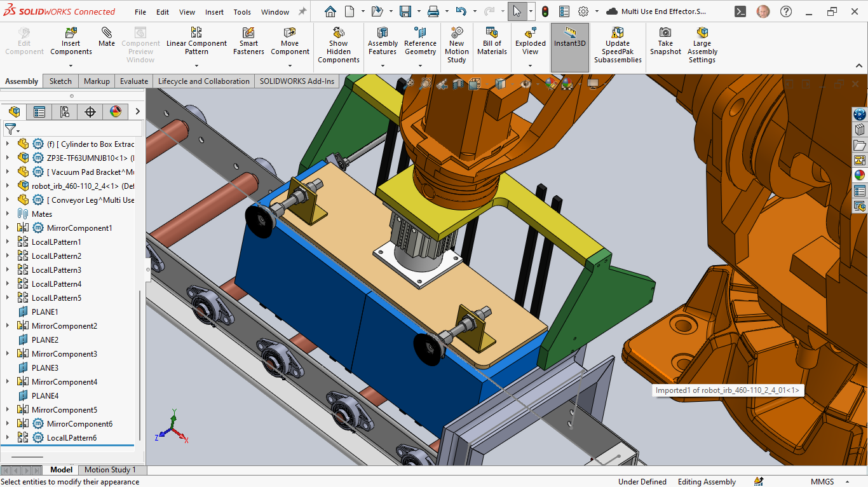
Task: Click the Print icon
Action: pos(433,11)
